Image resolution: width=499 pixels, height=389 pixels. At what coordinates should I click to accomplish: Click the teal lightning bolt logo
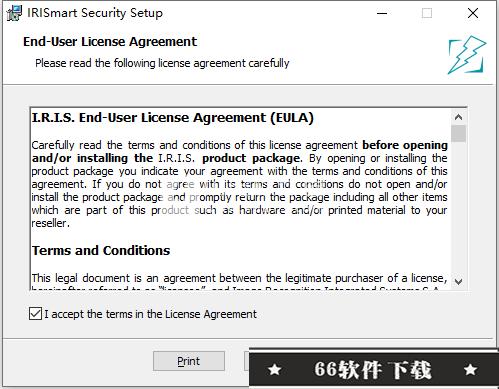467,55
